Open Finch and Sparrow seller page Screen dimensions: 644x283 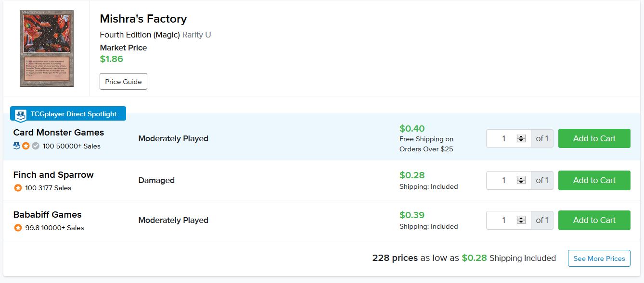(x=53, y=175)
